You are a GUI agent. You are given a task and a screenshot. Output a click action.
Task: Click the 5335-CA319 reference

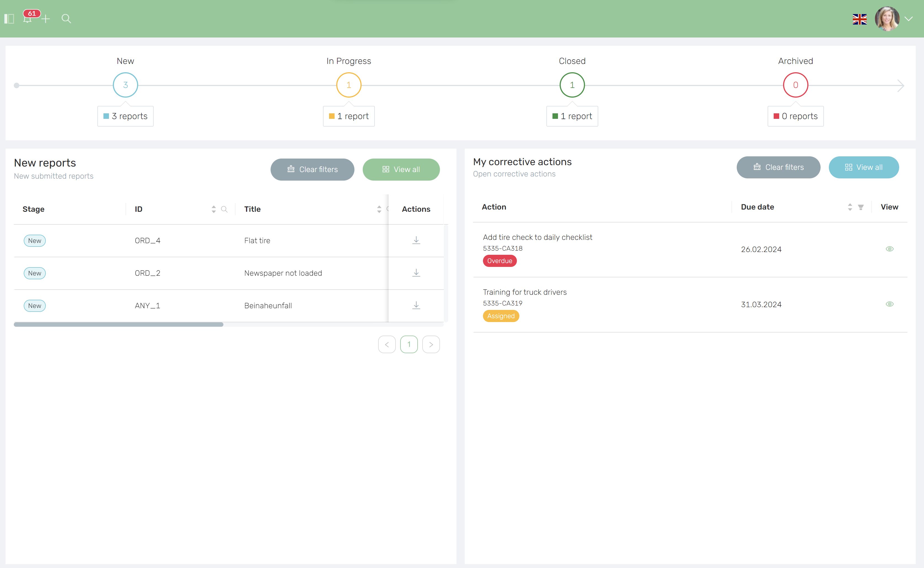[x=502, y=303]
